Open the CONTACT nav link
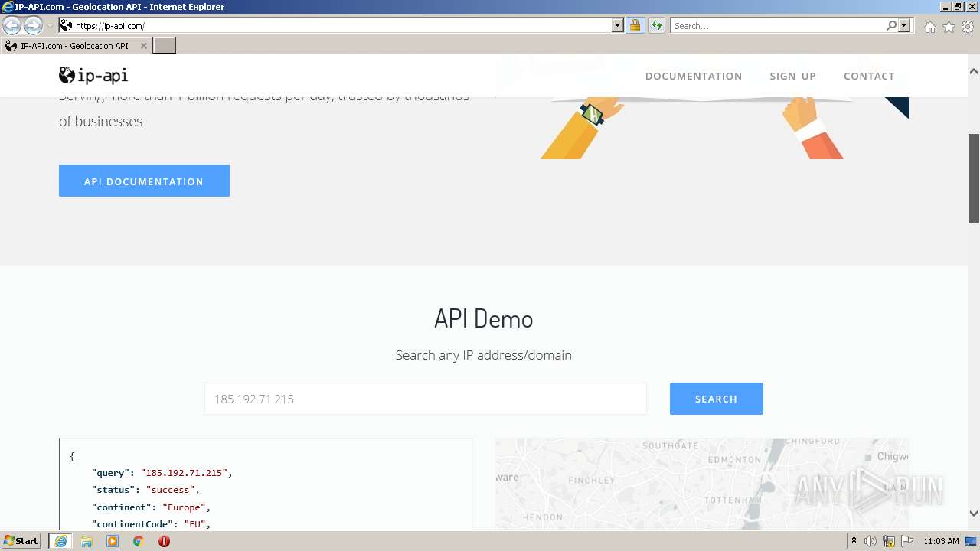 tap(869, 76)
